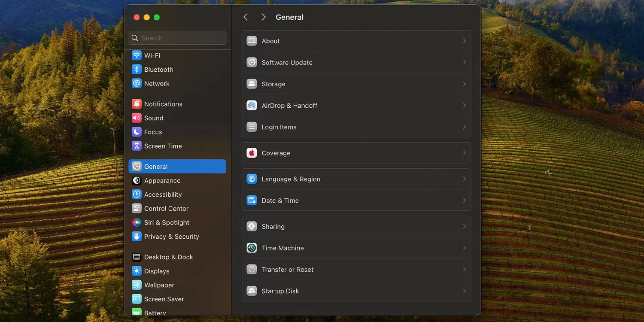Image resolution: width=644 pixels, height=322 pixels.
Task: Click the Search field in sidebar
Action: coord(177,38)
